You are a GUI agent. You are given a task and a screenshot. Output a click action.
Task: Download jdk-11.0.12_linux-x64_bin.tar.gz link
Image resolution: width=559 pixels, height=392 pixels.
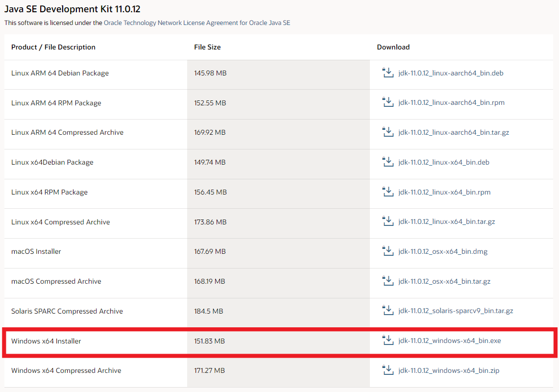pyautogui.click(x=446, y=222)
